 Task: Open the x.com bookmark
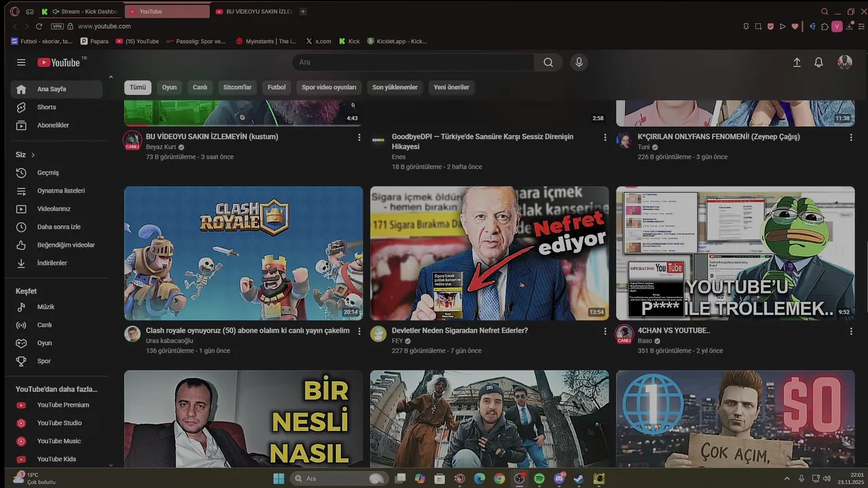pyautogui.click(x=319, y=41)
